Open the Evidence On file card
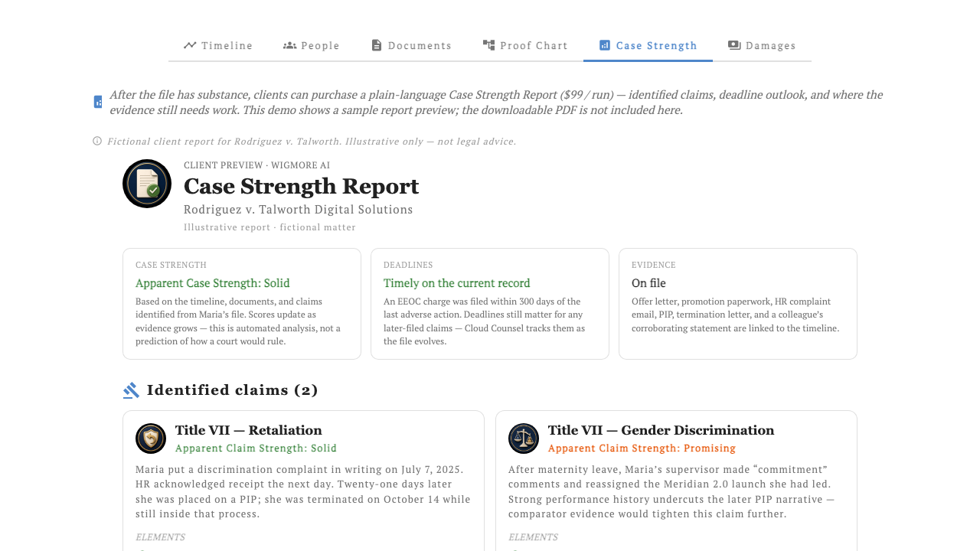This screenshot has height=551, width=980. coord(738,304)
